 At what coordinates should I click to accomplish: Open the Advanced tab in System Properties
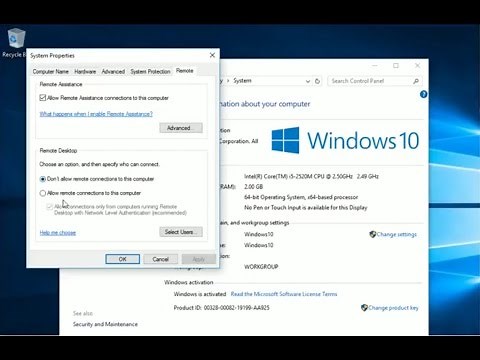tap(113, 71)
